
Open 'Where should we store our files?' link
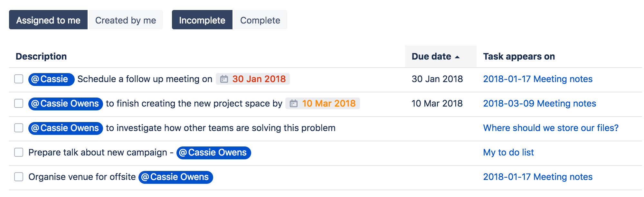coord(551,128)
